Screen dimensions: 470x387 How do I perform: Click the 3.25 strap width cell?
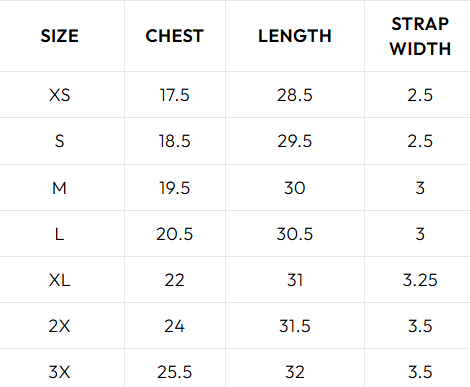[x=420, y=280]
